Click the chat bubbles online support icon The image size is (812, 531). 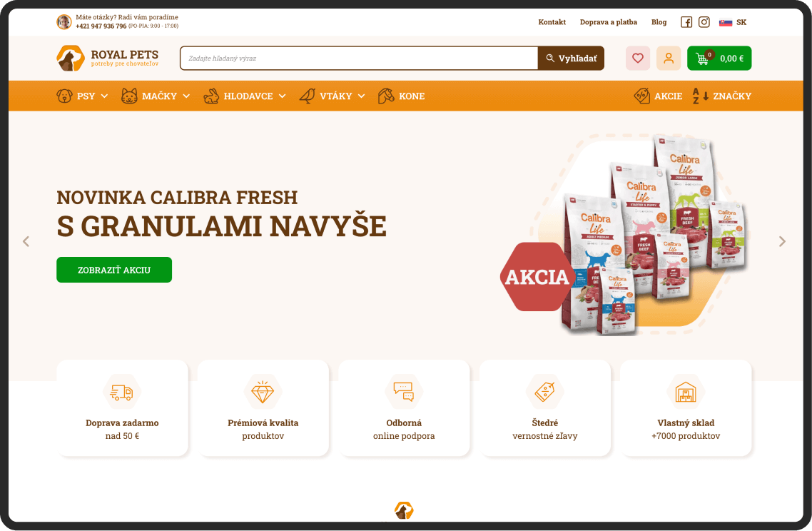(403, 392)
